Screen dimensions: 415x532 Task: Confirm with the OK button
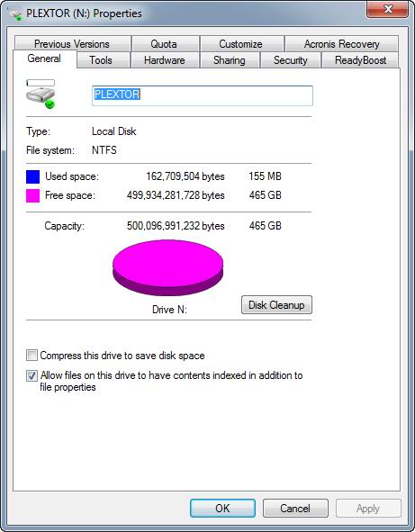[x=222, y=508]
